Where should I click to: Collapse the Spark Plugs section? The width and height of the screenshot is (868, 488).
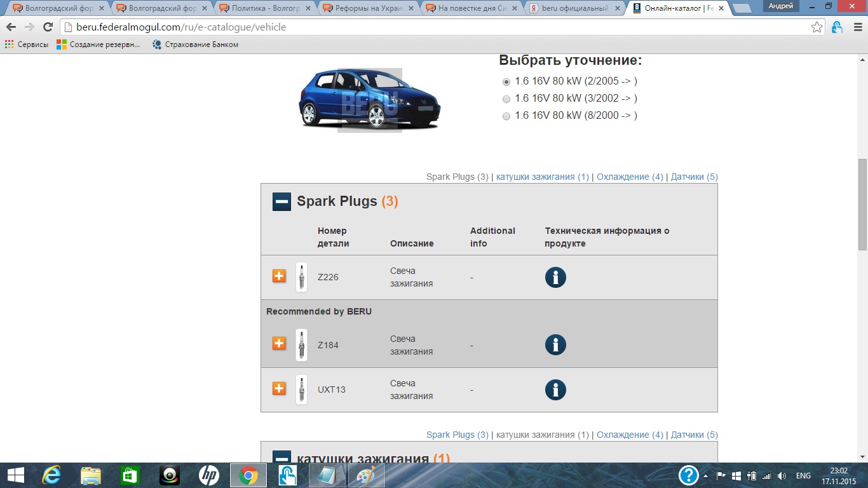tap(281, 201)
